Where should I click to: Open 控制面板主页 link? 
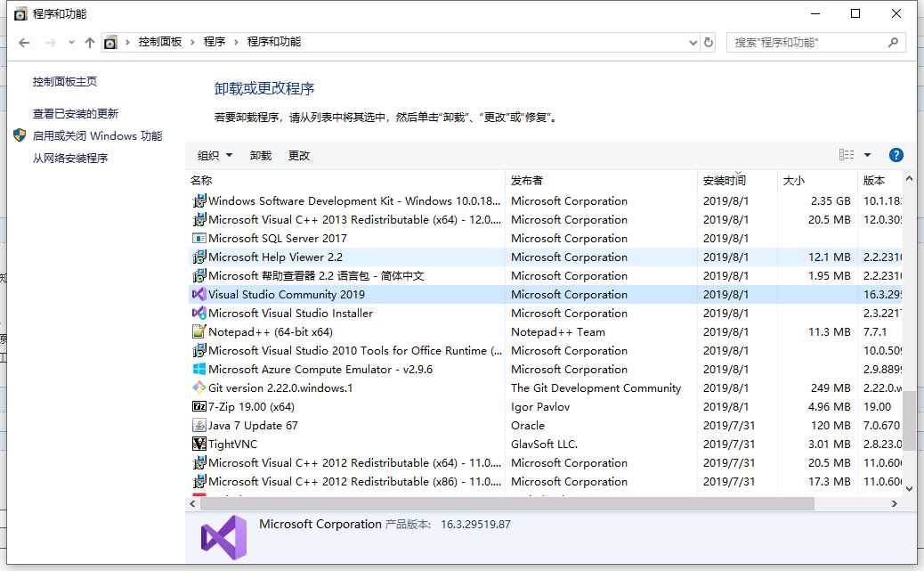click(x=65, y=82)
